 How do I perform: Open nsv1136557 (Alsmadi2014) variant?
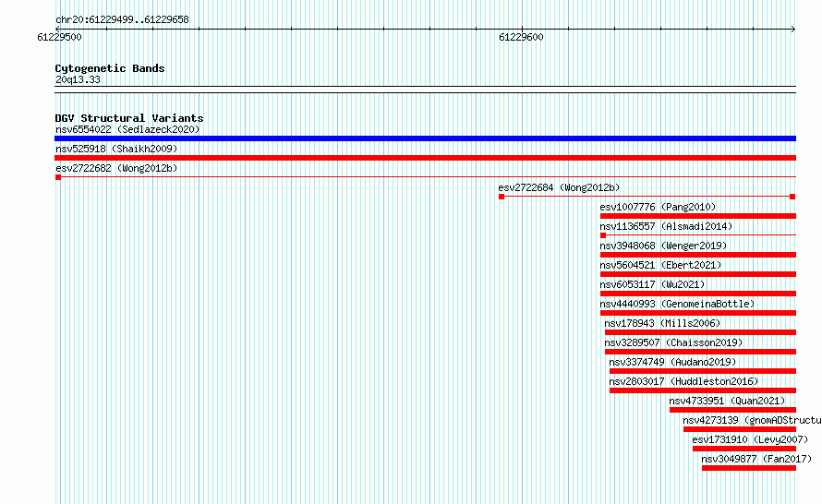point(666,226)
